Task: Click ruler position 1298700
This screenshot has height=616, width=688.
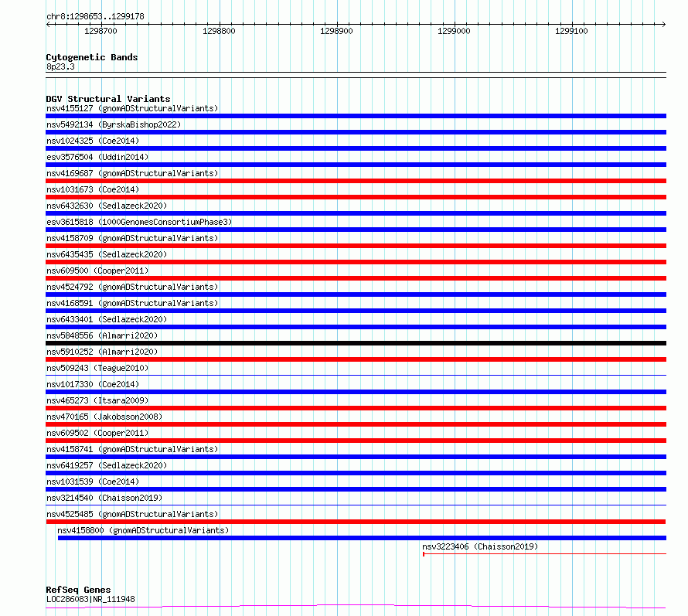Action: click(x=101, y=31)
